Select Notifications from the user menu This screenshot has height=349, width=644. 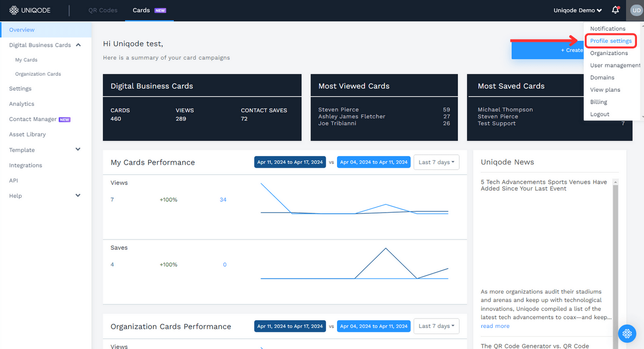pyautogui.click(x=608, y=29)
